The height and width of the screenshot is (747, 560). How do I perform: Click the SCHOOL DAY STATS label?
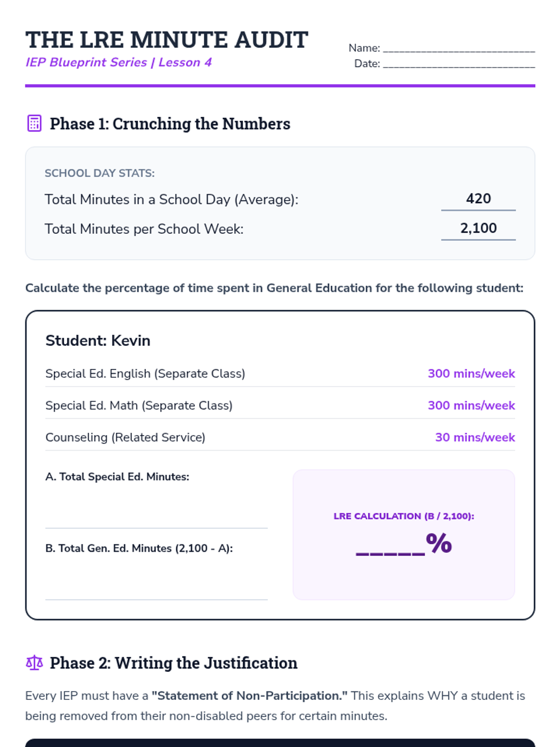99,173
